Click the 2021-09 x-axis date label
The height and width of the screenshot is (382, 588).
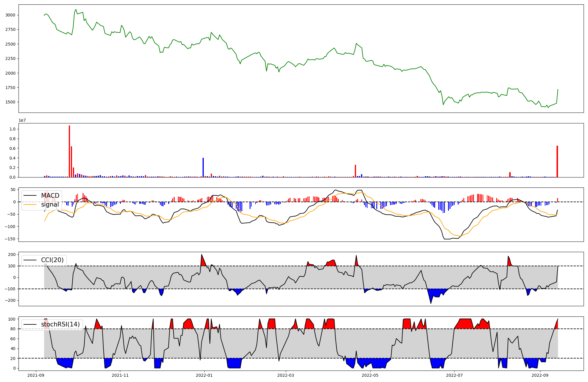[x=36, y=375]
